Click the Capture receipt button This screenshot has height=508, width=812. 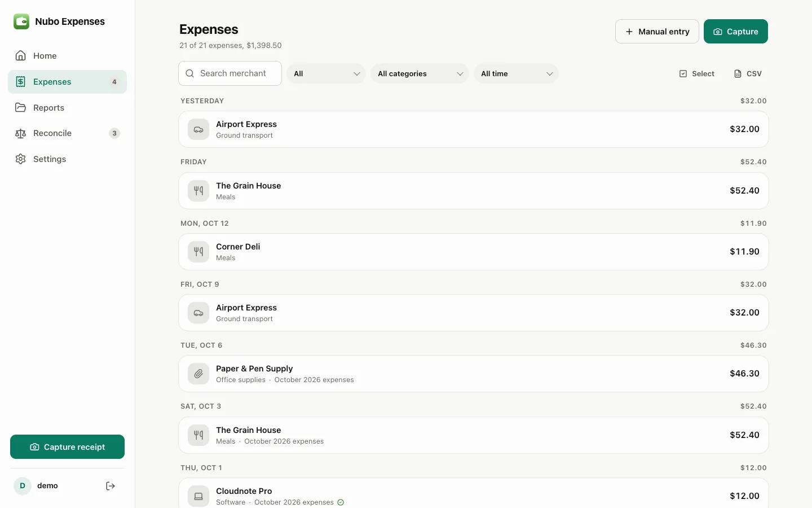67,447
